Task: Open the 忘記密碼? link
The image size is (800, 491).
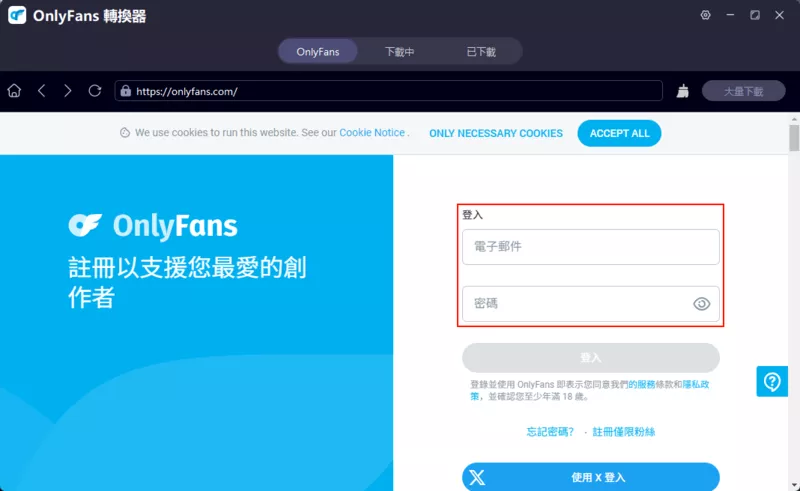Action: (x=550, y=432)
